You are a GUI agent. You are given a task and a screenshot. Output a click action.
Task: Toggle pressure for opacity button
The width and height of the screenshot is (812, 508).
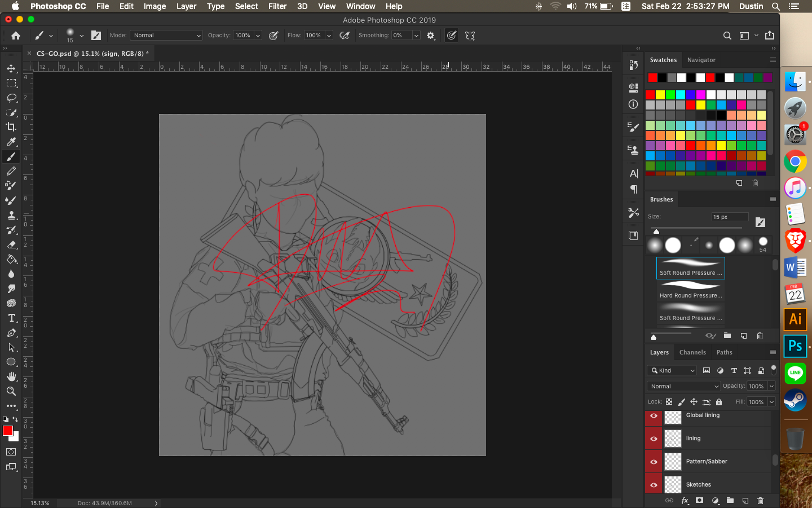click(273, 36)
